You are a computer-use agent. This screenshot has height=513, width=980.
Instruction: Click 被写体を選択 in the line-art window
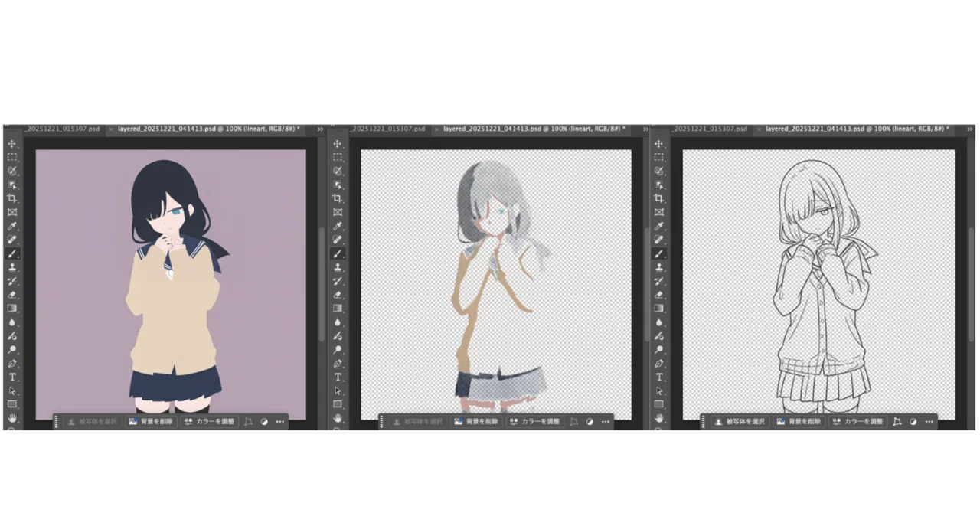[741, 422]
